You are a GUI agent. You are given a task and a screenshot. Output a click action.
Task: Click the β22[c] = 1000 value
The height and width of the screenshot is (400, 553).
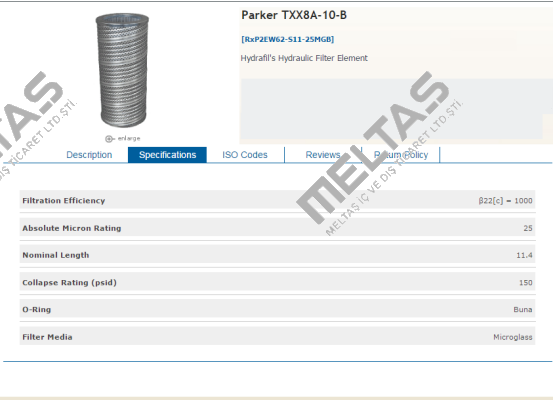click(505, 201)
